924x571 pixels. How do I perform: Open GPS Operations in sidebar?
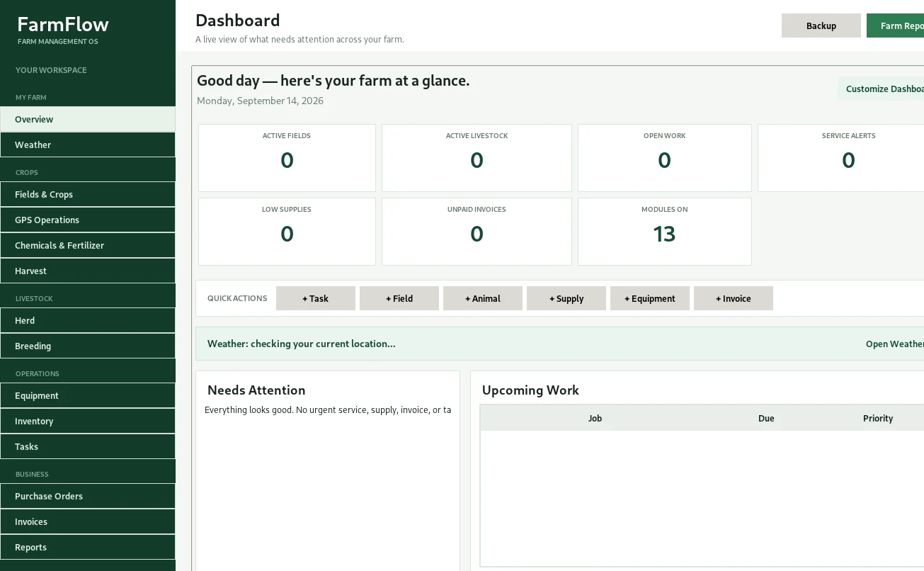88,220
